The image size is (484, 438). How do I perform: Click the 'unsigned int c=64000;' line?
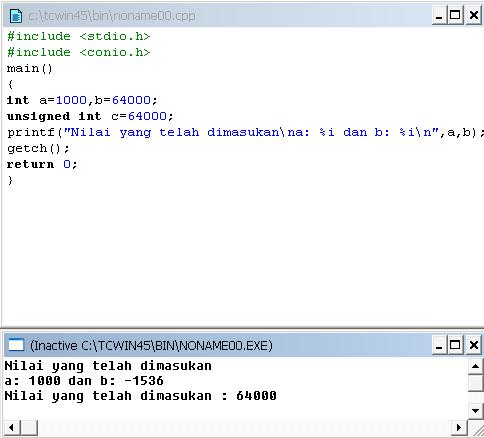(x=90, y=116)
